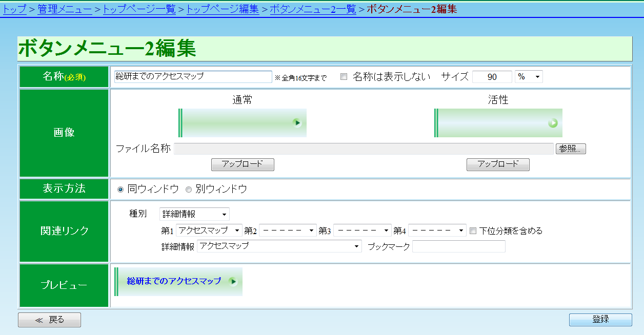Toggle 下位分類を含める checkbox
The image size is (644, 335).
click(x=473, y=231)
